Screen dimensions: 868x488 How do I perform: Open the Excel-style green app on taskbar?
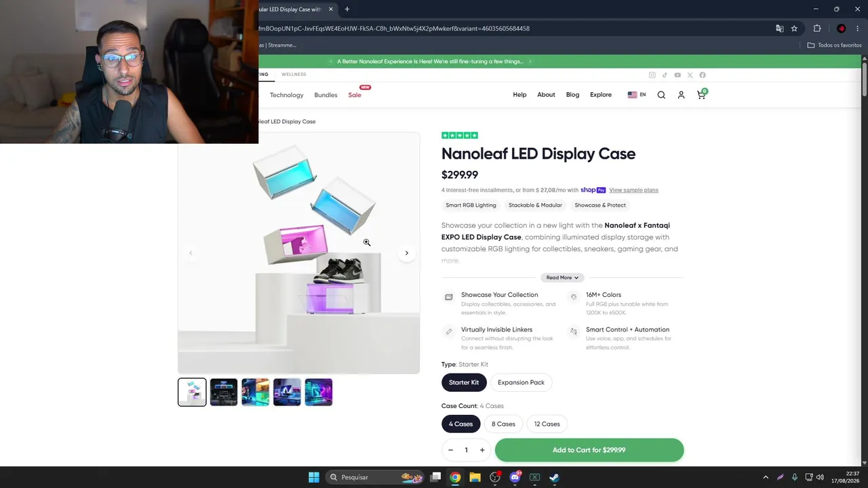(x=534, y=477)
